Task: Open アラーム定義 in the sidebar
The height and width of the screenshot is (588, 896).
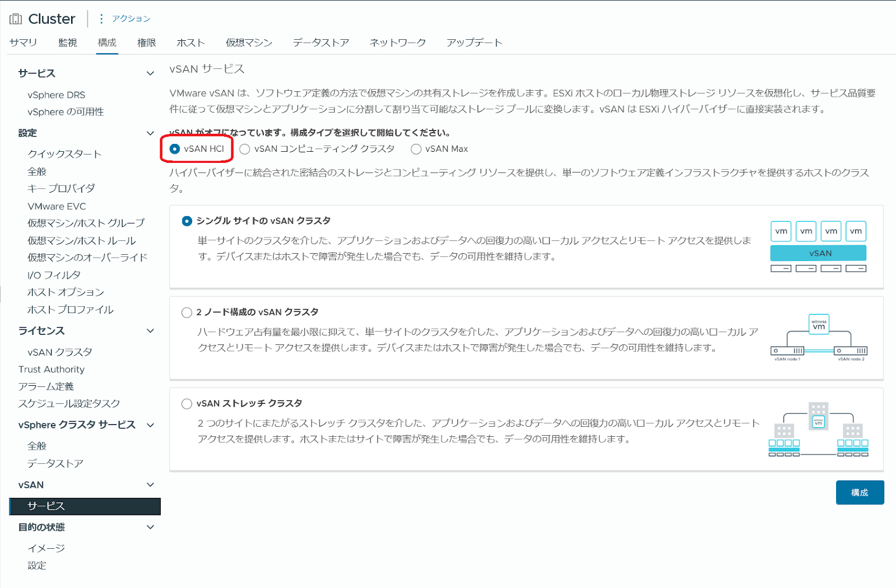Action: pyautogui.click(x=46, y=387)
